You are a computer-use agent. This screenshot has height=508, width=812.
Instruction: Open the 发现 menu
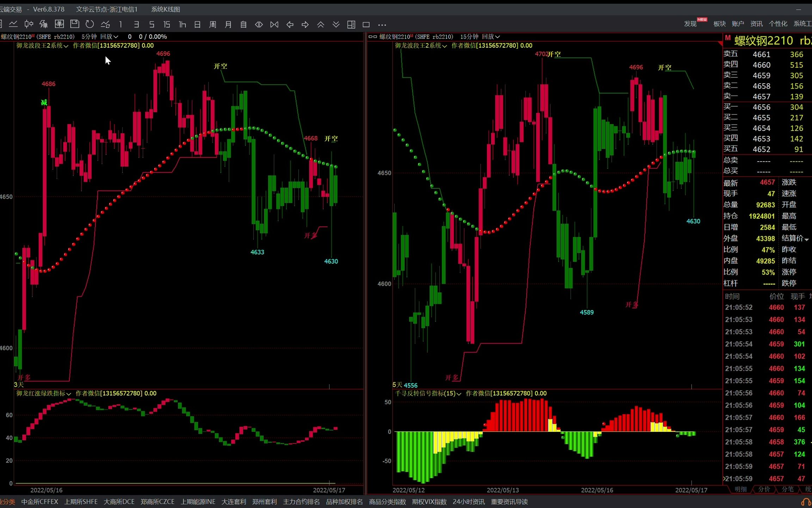(690, 24)
